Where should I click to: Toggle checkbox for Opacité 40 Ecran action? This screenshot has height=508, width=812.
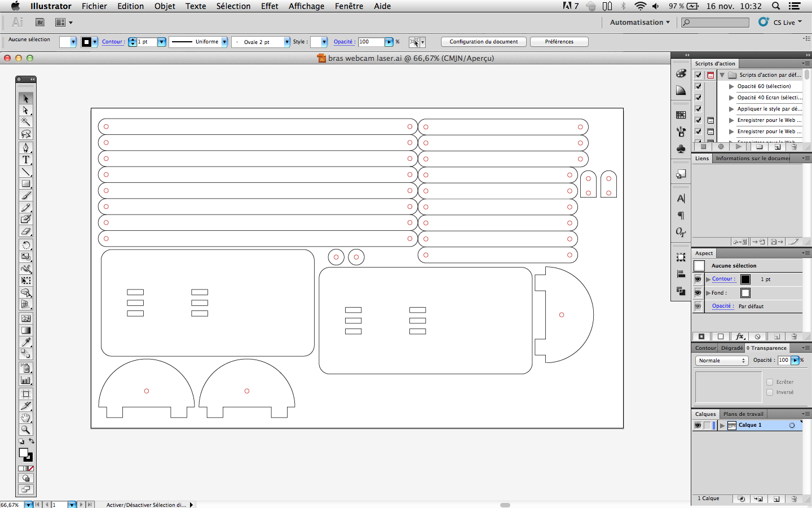(x=698, y=98)
